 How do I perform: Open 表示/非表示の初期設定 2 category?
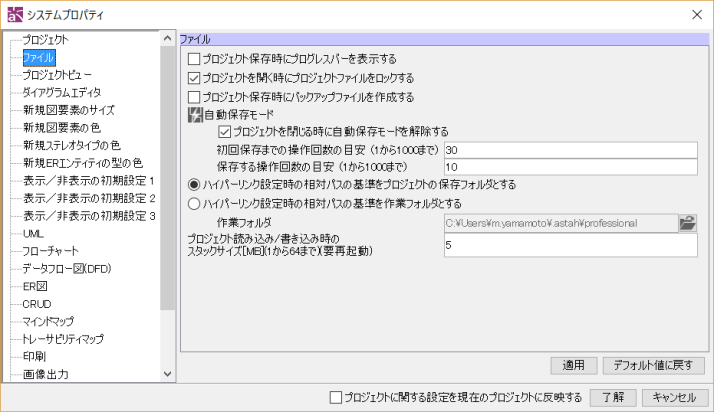(89, 198)
